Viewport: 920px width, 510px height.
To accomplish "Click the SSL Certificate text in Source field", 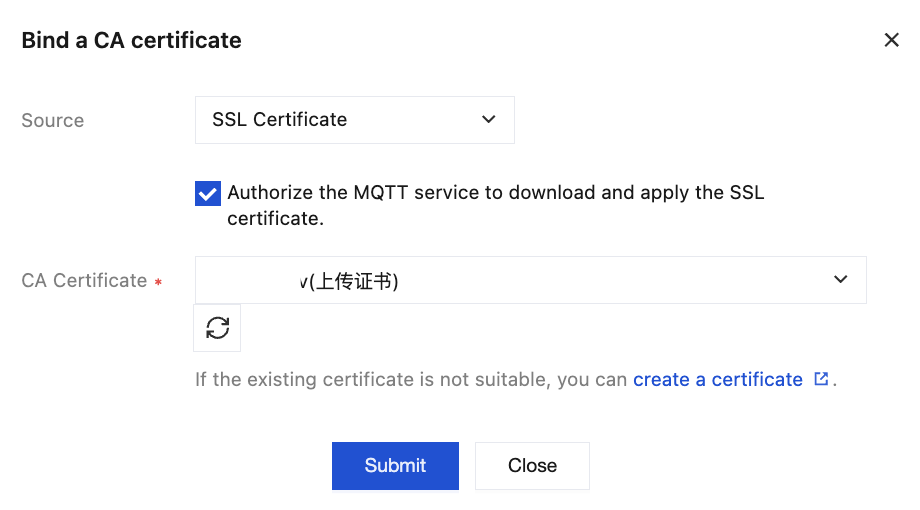I will tap(279, 120).
